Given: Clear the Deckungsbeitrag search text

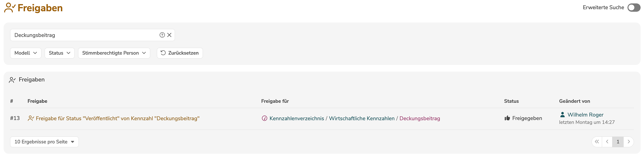Looking at the screenshot, I should tap(169, 35).
